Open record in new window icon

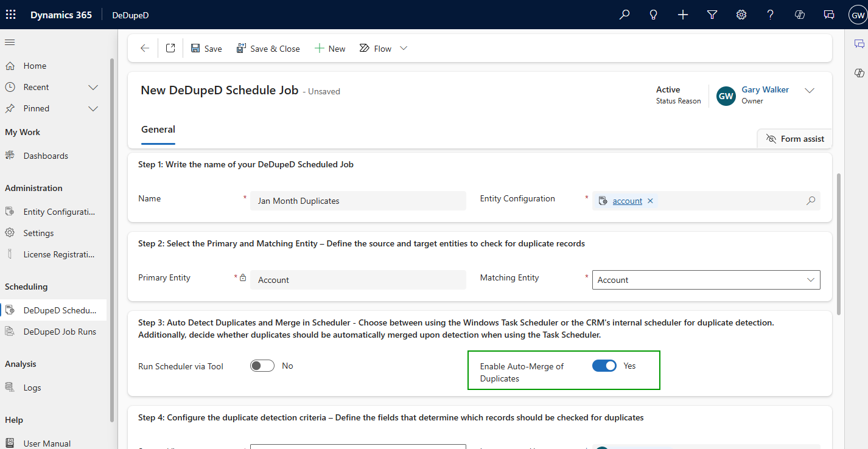pyautogui.click(x=170, y=49)
